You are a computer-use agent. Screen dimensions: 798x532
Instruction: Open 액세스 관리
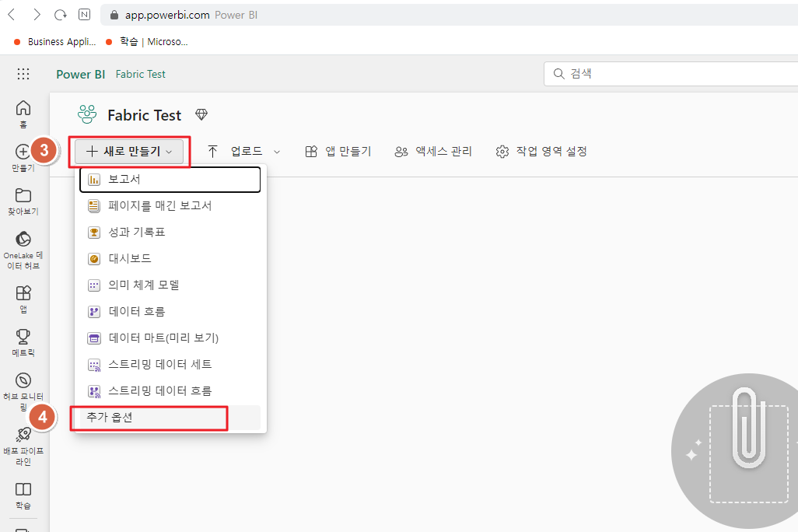coord(433,151)
